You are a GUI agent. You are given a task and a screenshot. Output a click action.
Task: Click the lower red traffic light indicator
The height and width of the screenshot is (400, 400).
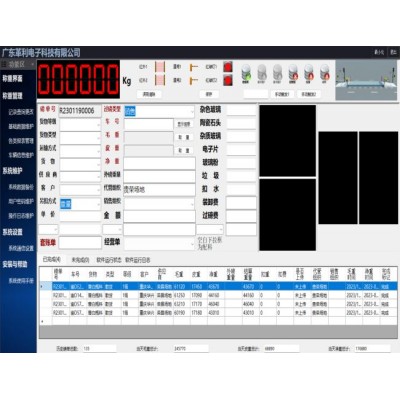[227, 80]
